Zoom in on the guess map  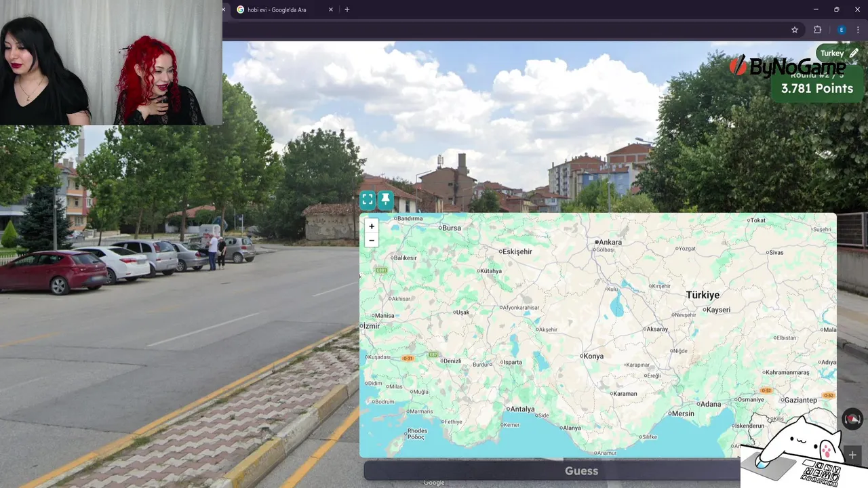(372, 226)
